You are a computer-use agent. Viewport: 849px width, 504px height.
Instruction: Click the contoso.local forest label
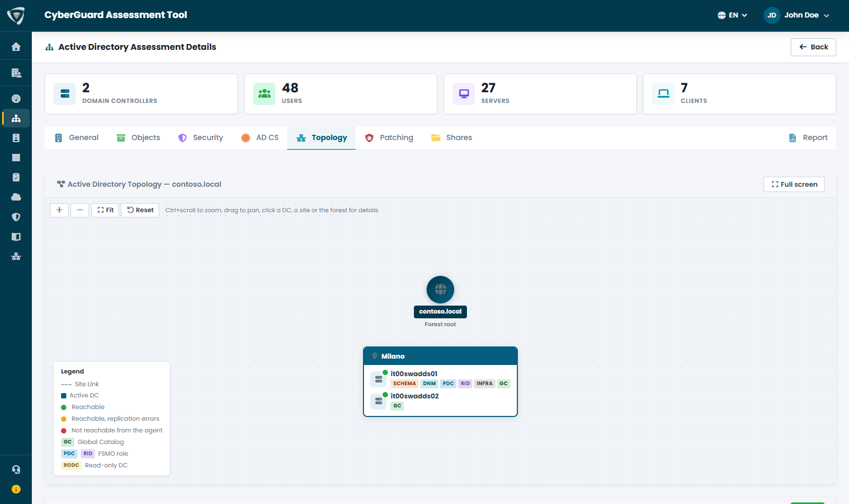[x=440, y=311]
